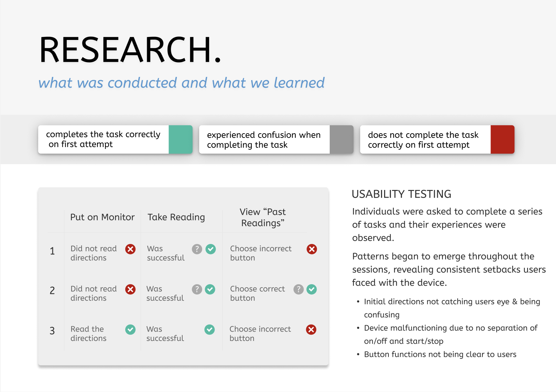Viewport: 556px width, 392px height.
Task: Click red X icon in row 2 Put on Monitor
Action: (x=130, y=289)
